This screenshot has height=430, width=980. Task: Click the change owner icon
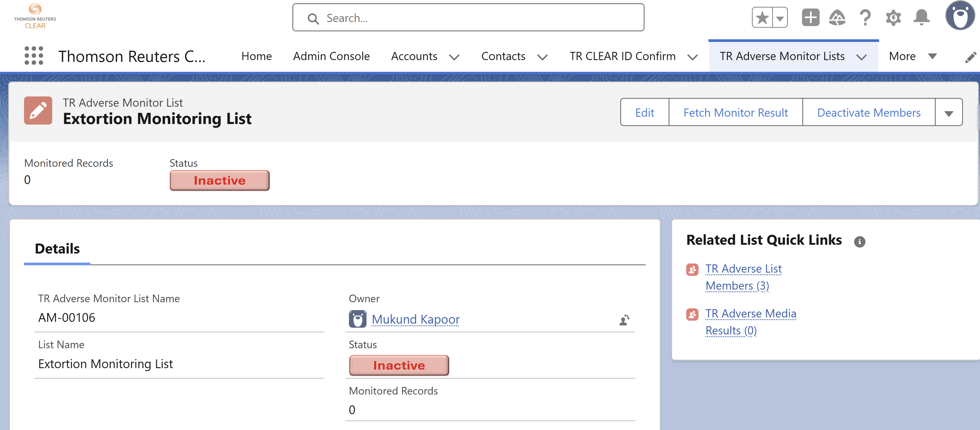coord(624,320)
